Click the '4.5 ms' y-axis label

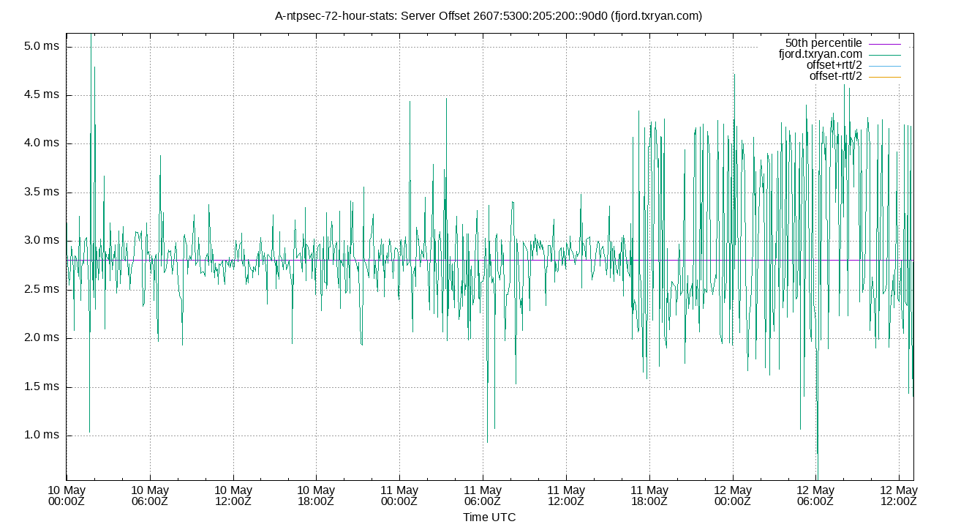click(x=41, y=94)
